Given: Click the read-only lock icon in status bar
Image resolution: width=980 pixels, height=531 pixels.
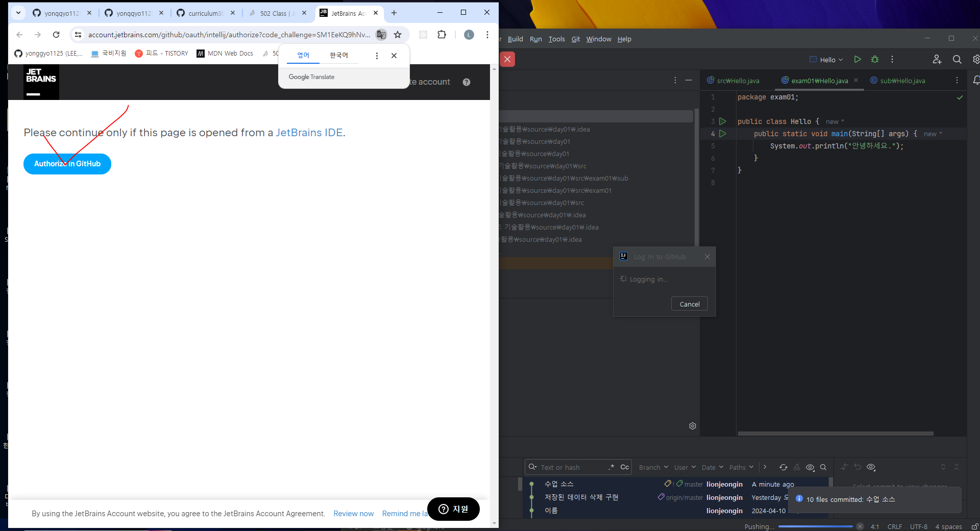Looking at the screenshot, I should point(975,526).
